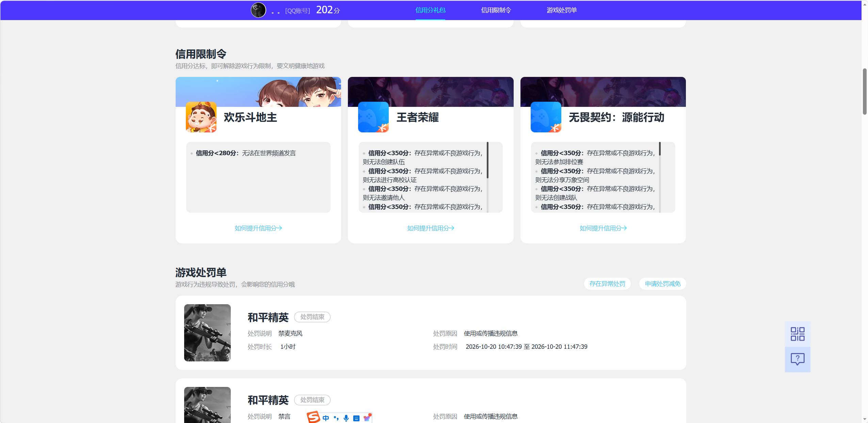Click the 信用分<280分 restriction text
Screen dimensions: 868x423
pos(246,153)
